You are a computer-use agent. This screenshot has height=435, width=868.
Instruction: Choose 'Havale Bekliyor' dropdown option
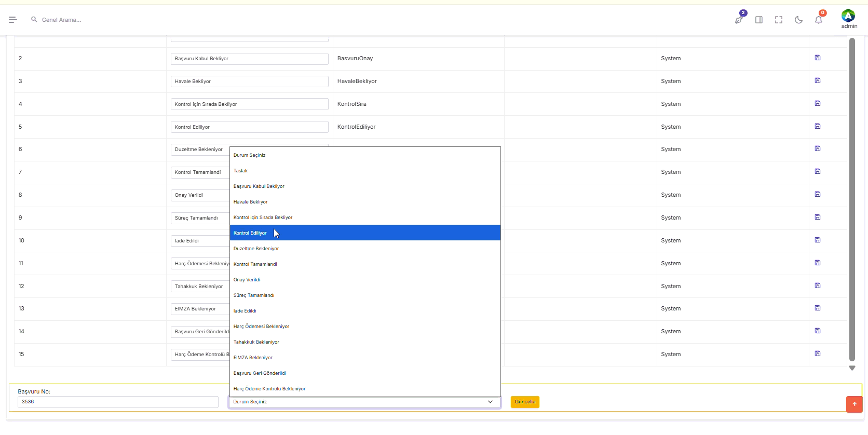click(x=365, y=202)
